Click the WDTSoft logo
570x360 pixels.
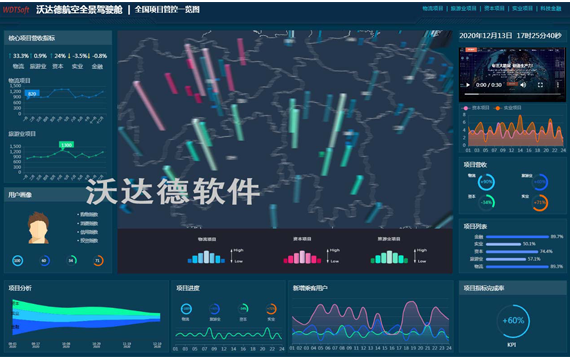point(16,10)
